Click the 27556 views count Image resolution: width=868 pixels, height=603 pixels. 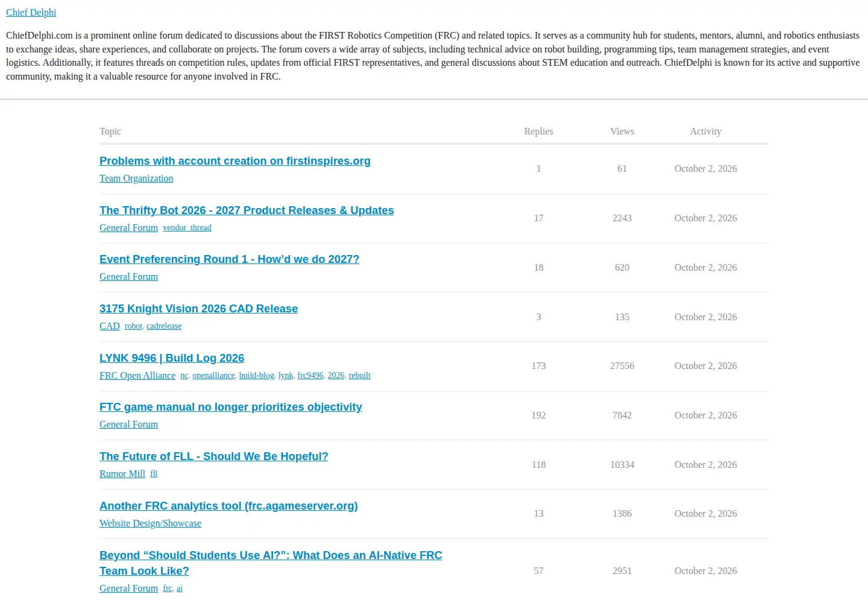tap(622, 366)
